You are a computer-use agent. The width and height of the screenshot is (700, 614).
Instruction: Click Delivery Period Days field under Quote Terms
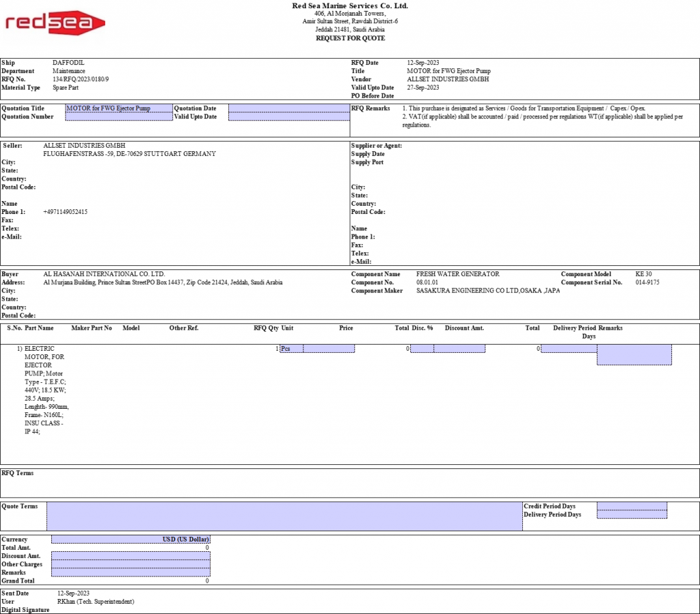(632, 515)
